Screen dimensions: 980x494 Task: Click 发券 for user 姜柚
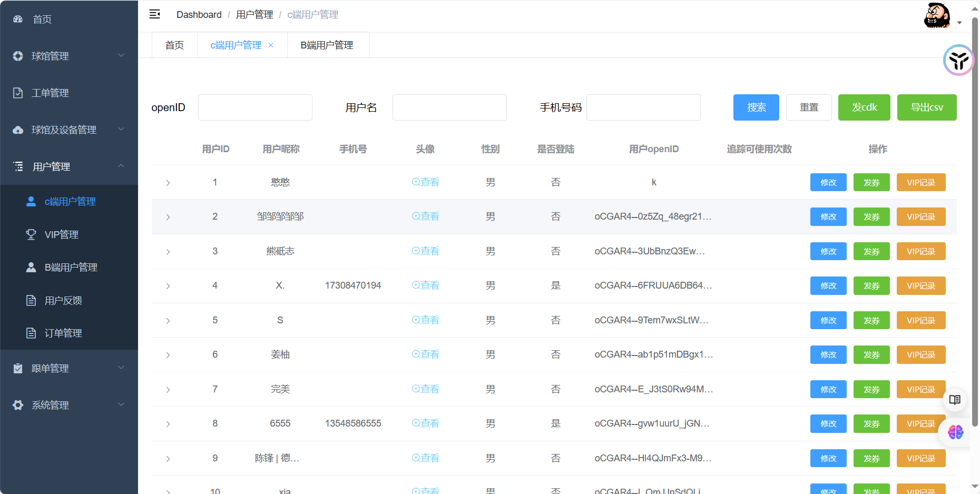(871, 355)
